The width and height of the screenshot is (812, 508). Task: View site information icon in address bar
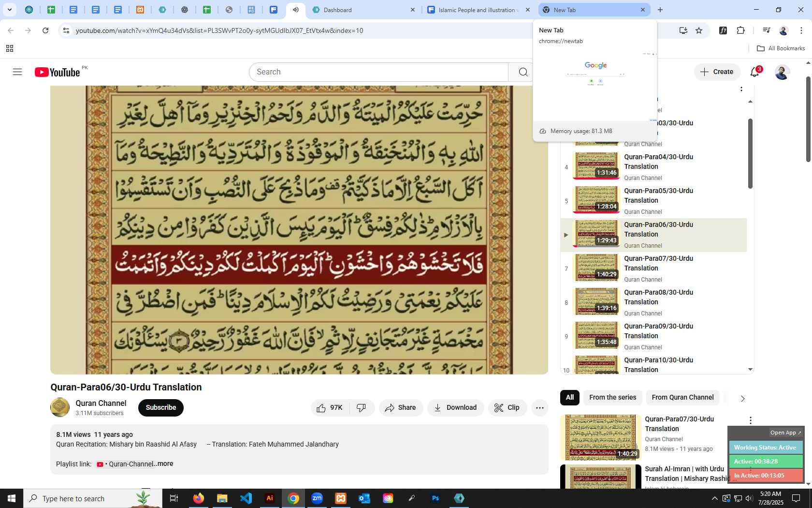point(66,30)
